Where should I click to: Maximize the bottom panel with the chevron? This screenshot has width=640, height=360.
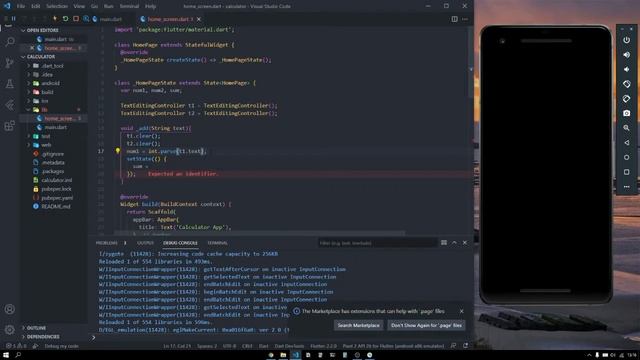(454, 242)
